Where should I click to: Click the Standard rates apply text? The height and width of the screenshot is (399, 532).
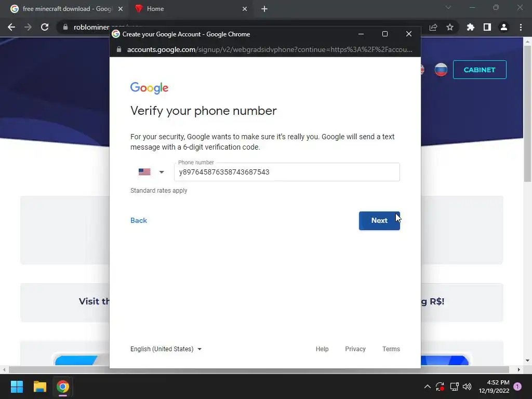point(159,191)
